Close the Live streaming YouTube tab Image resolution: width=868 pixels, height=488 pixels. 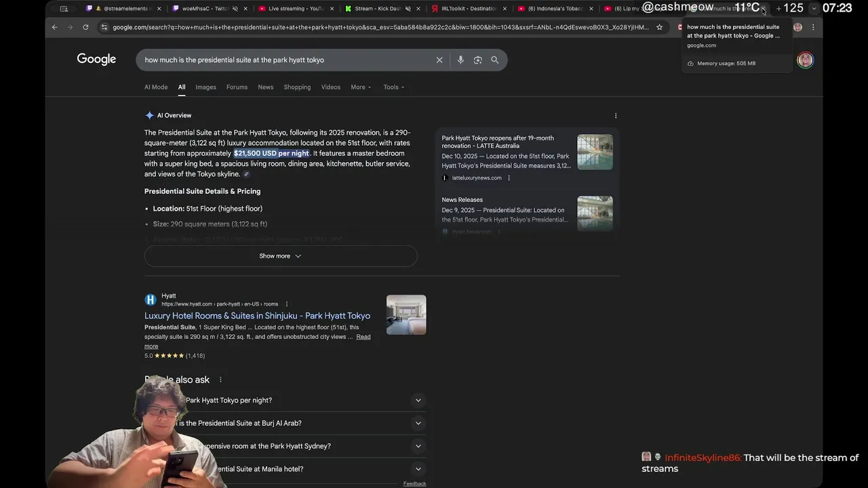coord(332,9)
